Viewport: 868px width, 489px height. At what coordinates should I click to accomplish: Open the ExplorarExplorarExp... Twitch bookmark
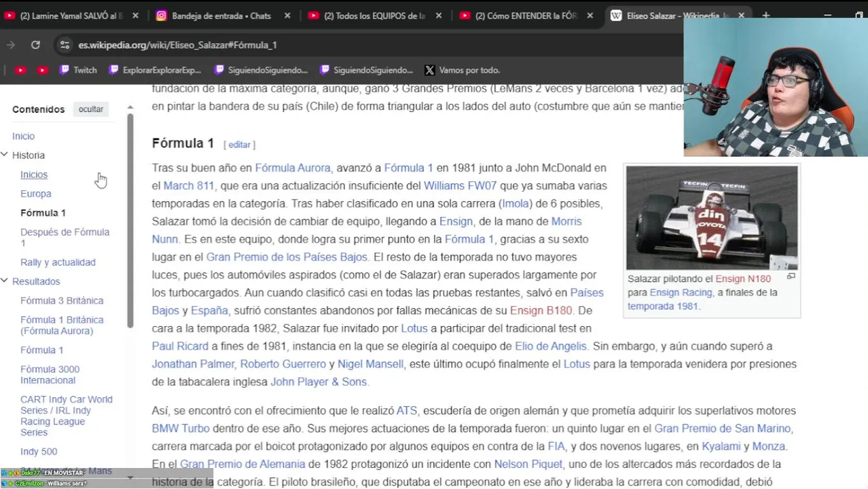(x=155, y=70)
